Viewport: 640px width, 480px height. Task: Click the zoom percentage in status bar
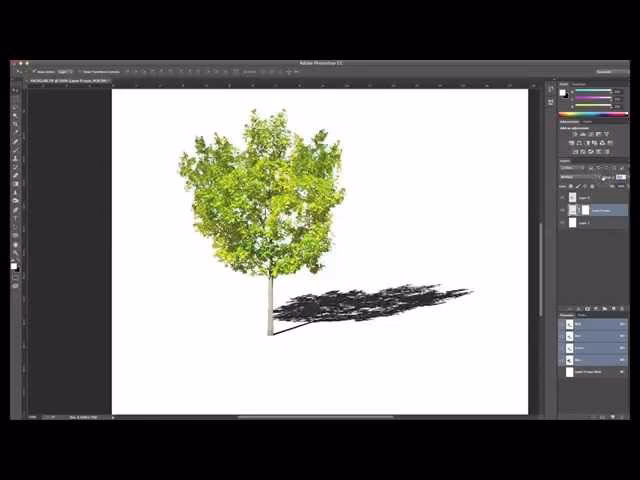coord(33,417)
